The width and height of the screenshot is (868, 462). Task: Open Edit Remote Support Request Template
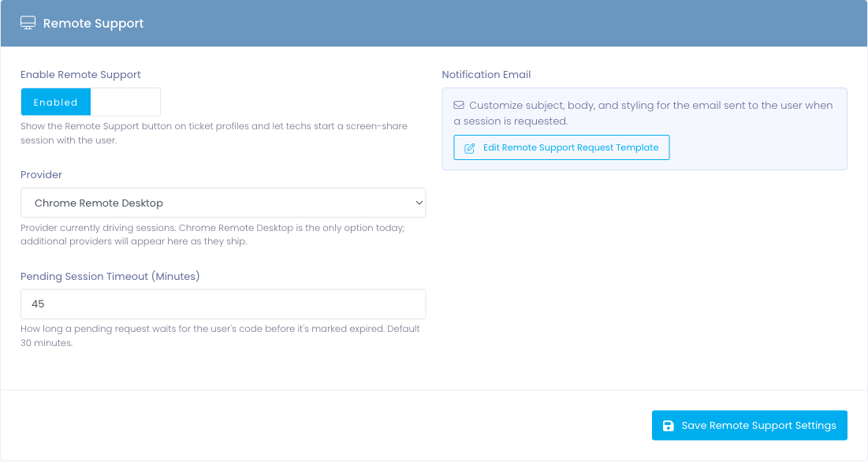click(561, 147)
